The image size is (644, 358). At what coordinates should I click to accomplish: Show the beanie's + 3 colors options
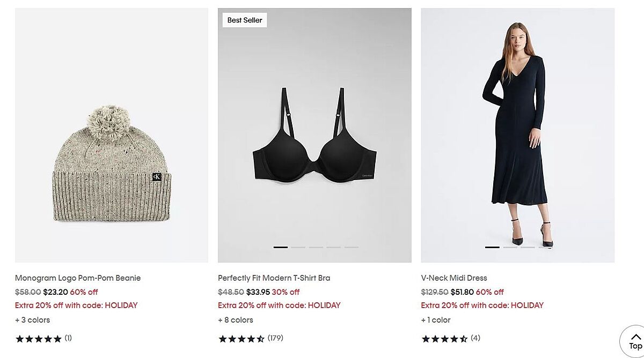click(32, 320)
